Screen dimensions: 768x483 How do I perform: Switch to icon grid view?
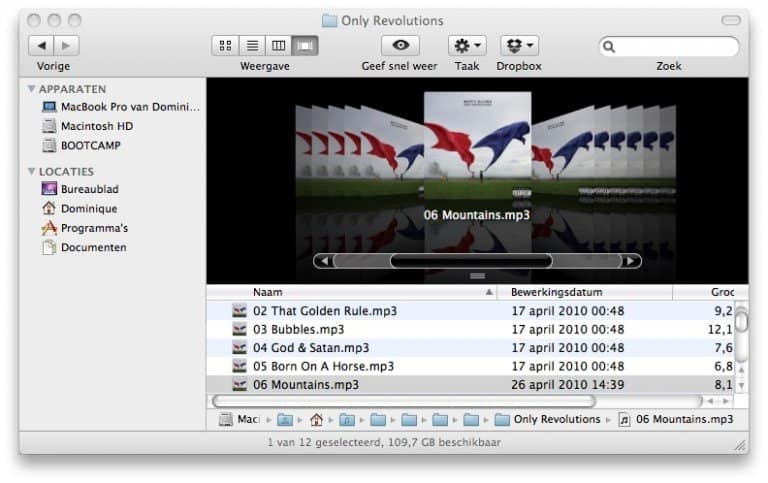click(225, 46)
